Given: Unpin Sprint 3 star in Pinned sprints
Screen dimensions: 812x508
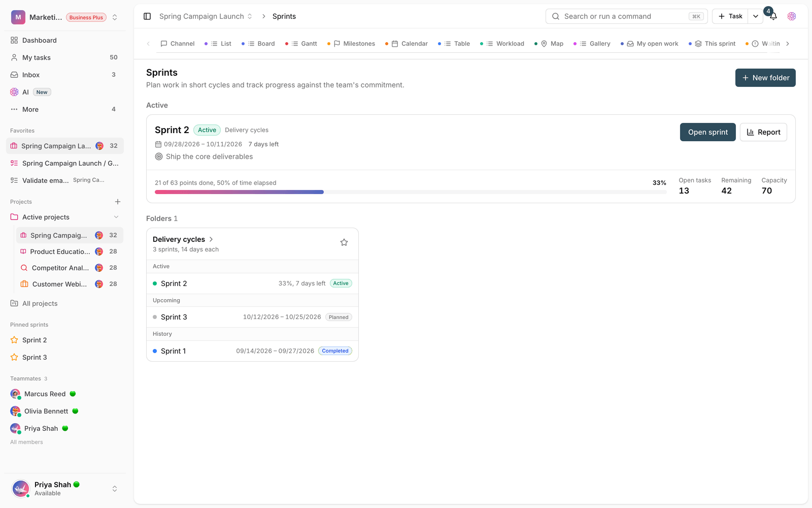Looking at the screenshot, I should tap(14, 357).
